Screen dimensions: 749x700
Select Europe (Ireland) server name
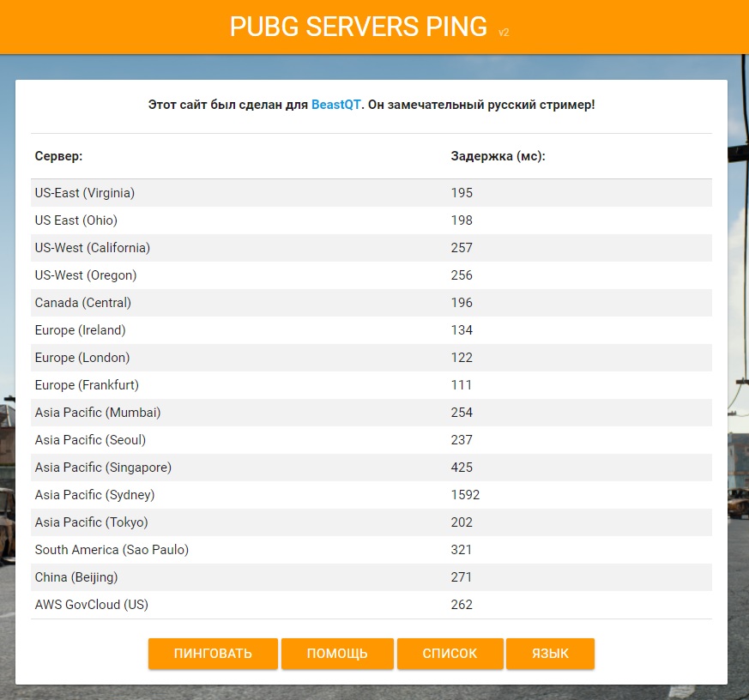[81, 330]
